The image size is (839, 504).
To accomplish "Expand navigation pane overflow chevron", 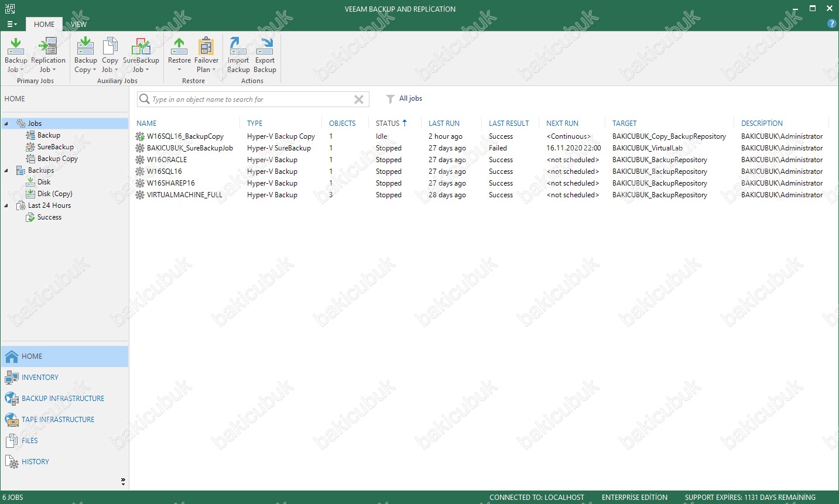I will point(123,482).
